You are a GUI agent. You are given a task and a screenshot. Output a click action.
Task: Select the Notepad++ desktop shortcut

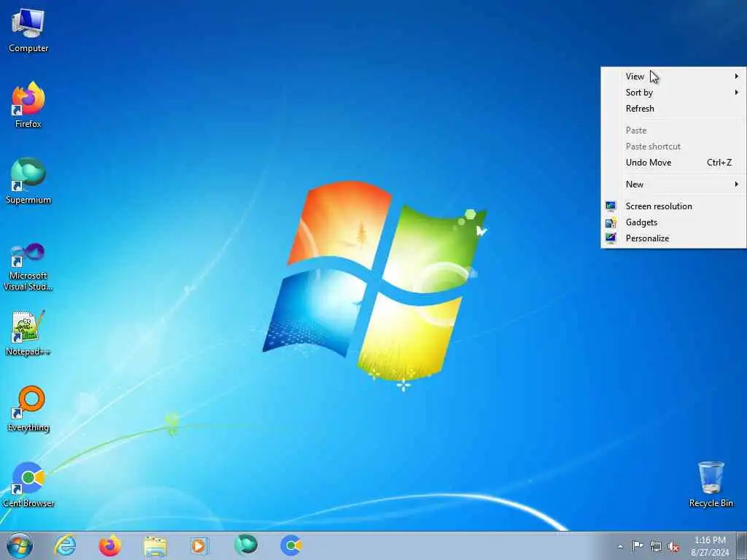(x=28, y=332)
